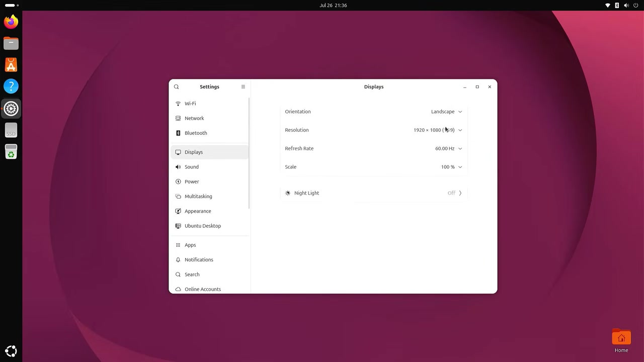Click the top bar Wi-Fi indicator

pyautogui.click(x=607, y=5)
